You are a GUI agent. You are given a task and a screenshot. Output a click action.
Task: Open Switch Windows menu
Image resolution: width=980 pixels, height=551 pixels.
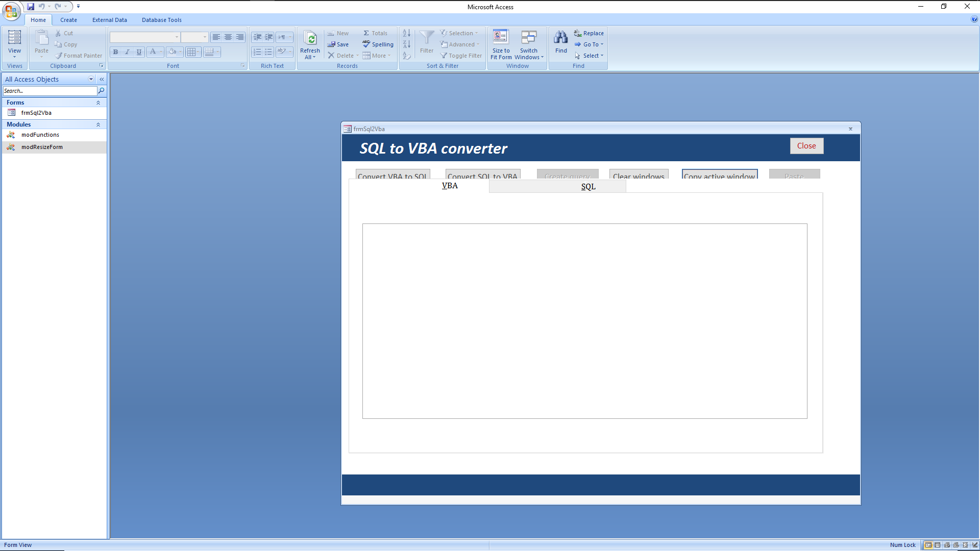coord(529,44)
